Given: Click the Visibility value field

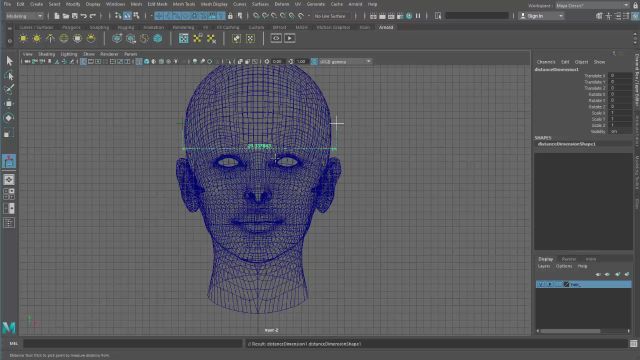Looking at the screenshot, I should coord(620,131).
